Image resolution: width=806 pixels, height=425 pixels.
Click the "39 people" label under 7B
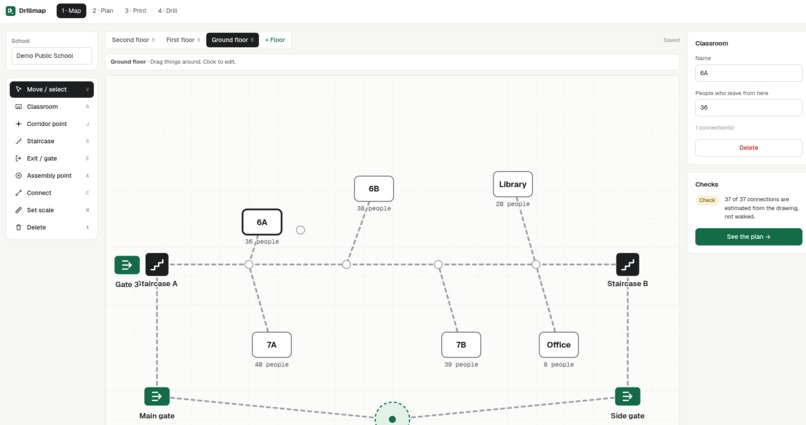(x=461, y=364)
